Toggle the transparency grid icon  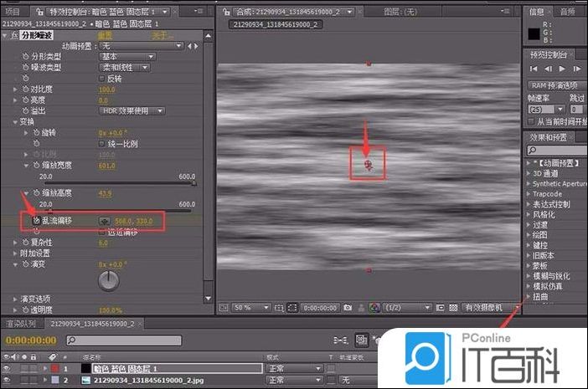(453, 308)
